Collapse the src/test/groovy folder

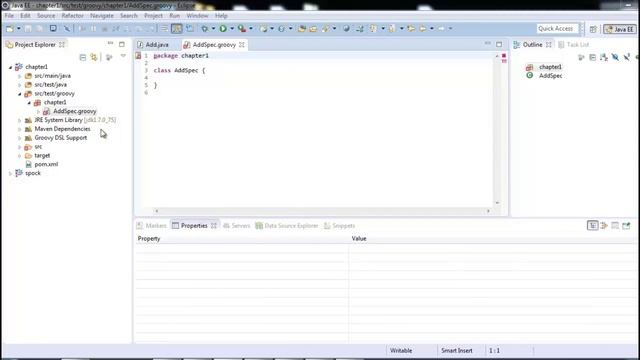[20, 94]
